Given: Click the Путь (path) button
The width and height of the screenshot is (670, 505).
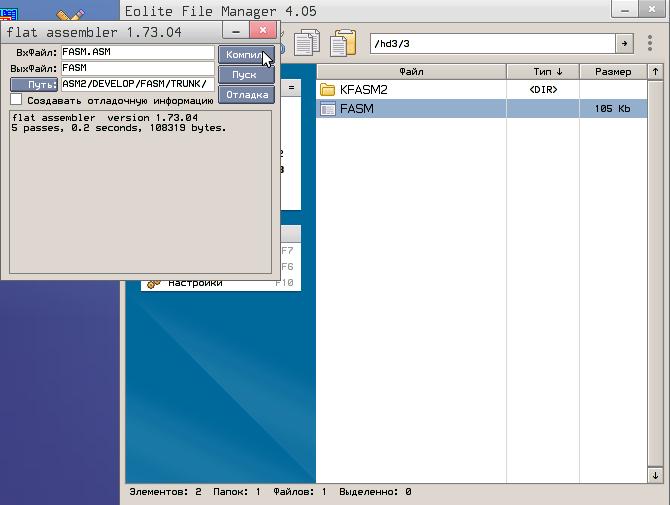Looking at the screenshot, I should [34, 84].
